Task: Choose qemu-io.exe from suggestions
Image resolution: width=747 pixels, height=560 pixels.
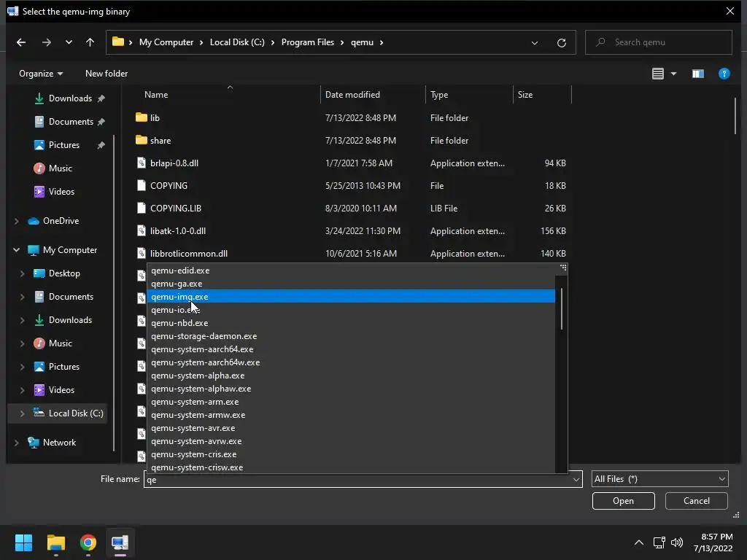Action: (351, 310)
